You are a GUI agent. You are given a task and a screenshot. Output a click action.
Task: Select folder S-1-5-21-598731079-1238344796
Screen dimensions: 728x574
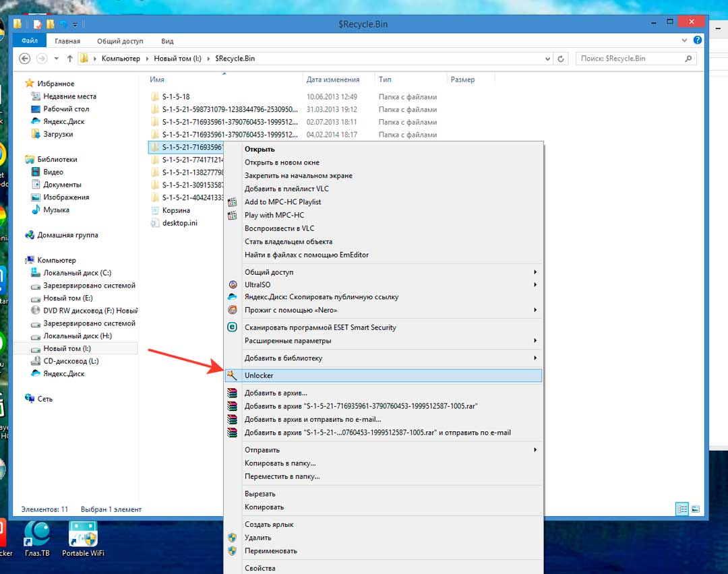pos(229,109)
